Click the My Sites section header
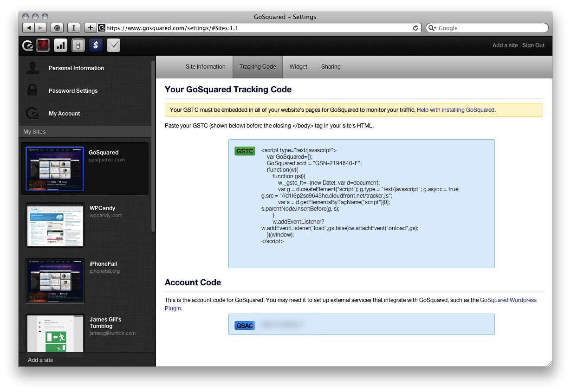The image size is (571, 392). tap(84, 132)
